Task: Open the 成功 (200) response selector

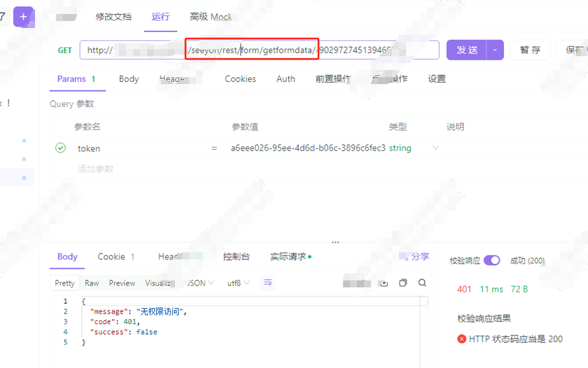Action: 527,261
